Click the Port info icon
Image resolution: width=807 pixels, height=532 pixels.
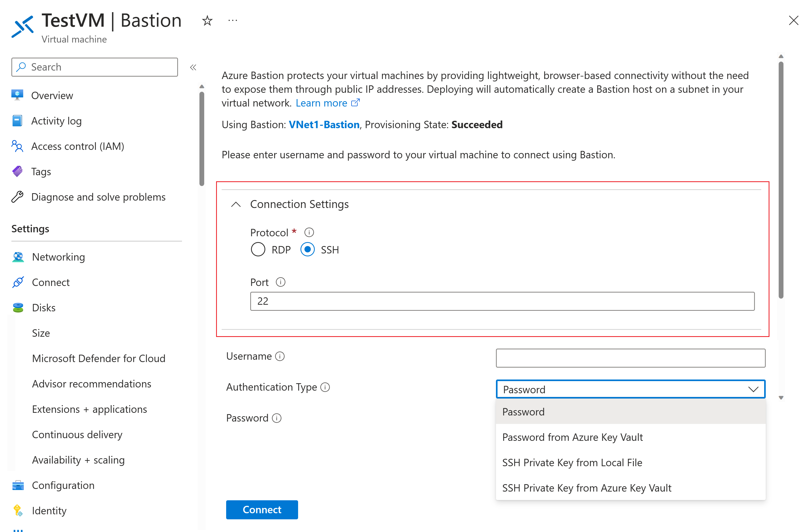[x=280, y=282]
